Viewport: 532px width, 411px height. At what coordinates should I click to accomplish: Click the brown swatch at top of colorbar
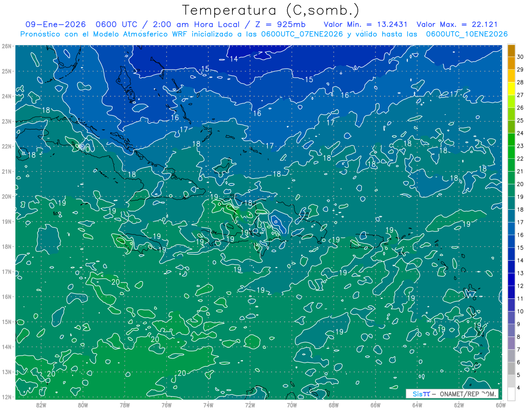(511, 50)
